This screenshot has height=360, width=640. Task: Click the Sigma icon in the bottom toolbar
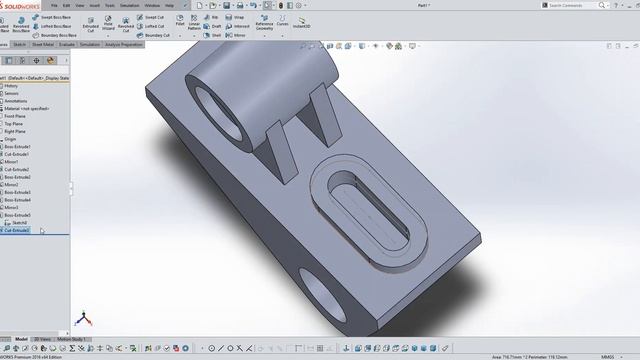(x=72, y=348)
